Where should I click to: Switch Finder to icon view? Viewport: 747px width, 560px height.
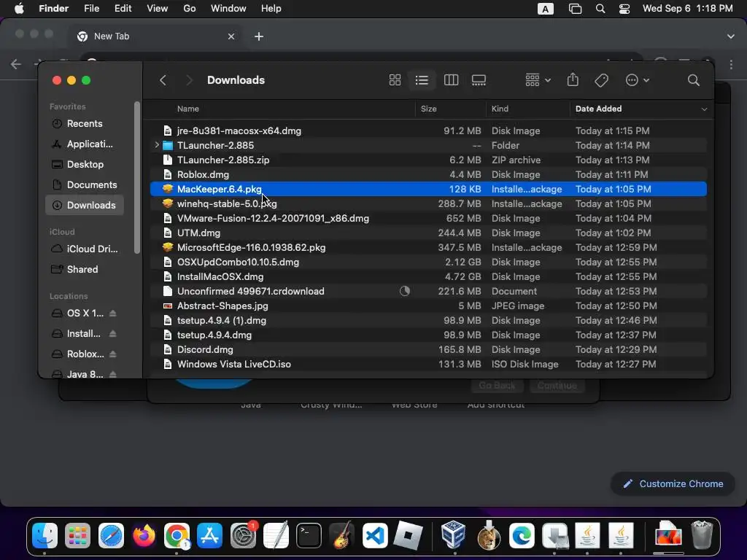pyautogui.click(x=395, y=80)
